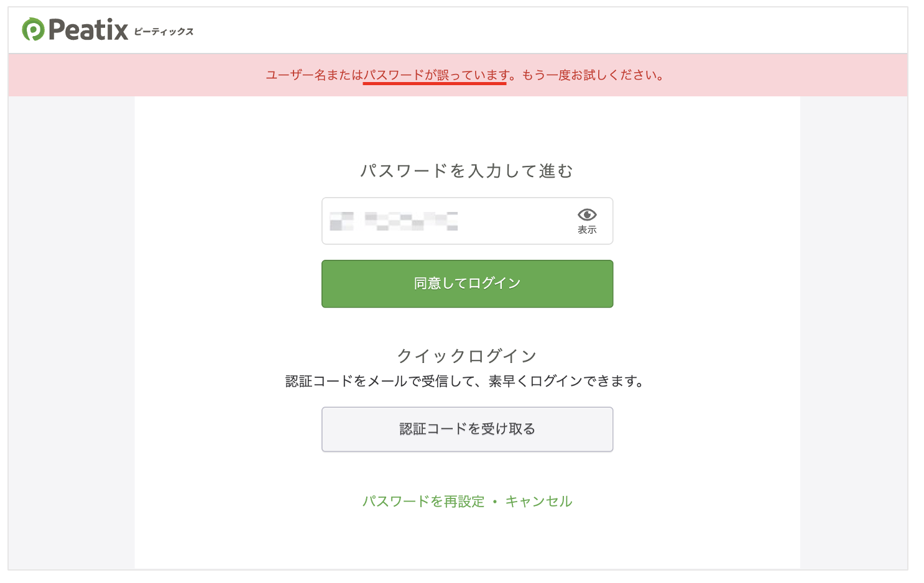The width and height of the screenshot is (924, 583).
Task: Open the パスワードを再設定 link
Action: [x=423, y=502]
